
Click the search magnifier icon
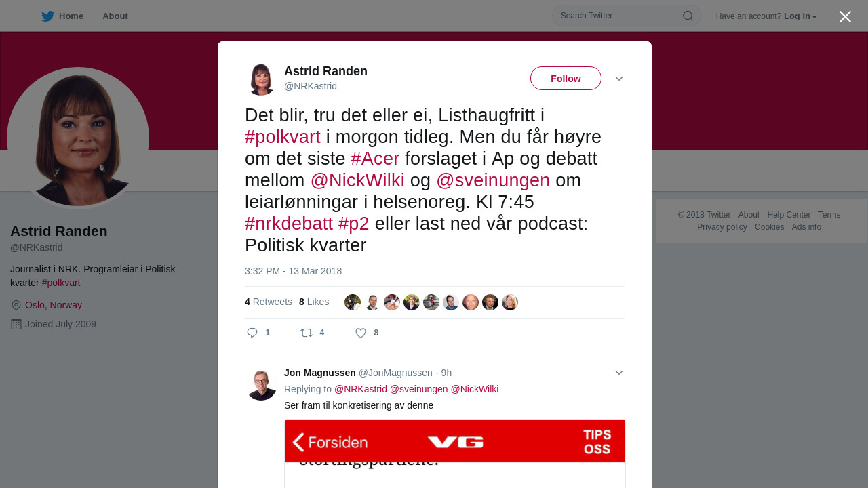click(x=688, y=16)
